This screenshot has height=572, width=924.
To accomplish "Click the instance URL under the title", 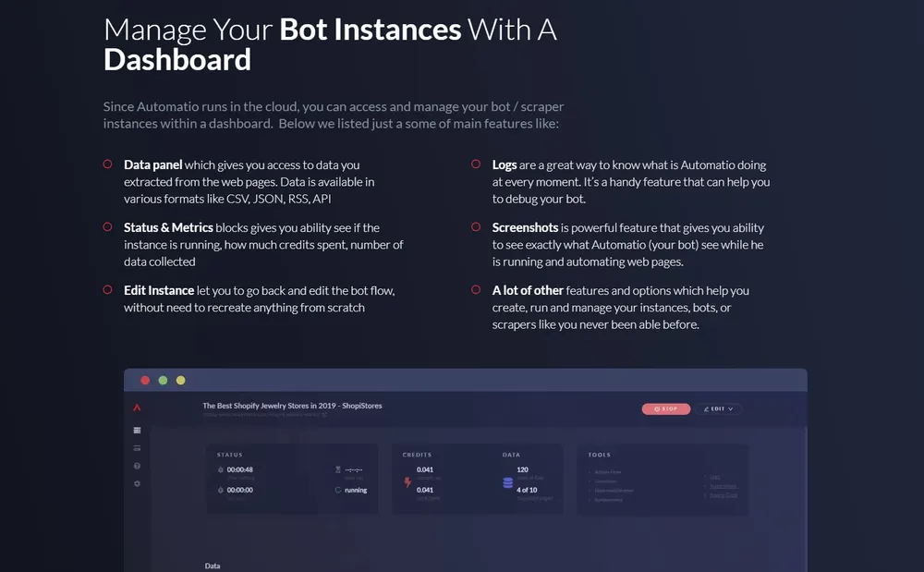I will pos(261,415).
